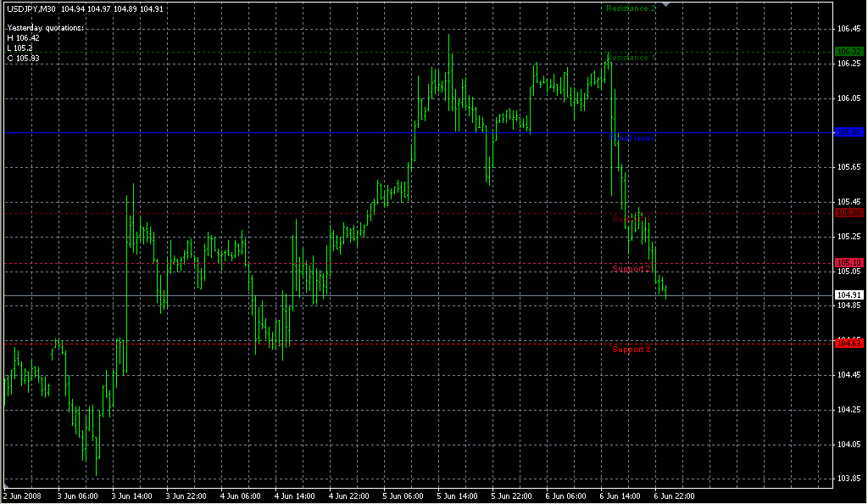The height and width of the screenshot is (504, 868).
Task: Click the 5 Jun 06:00 time label
Action: [402, 496]
